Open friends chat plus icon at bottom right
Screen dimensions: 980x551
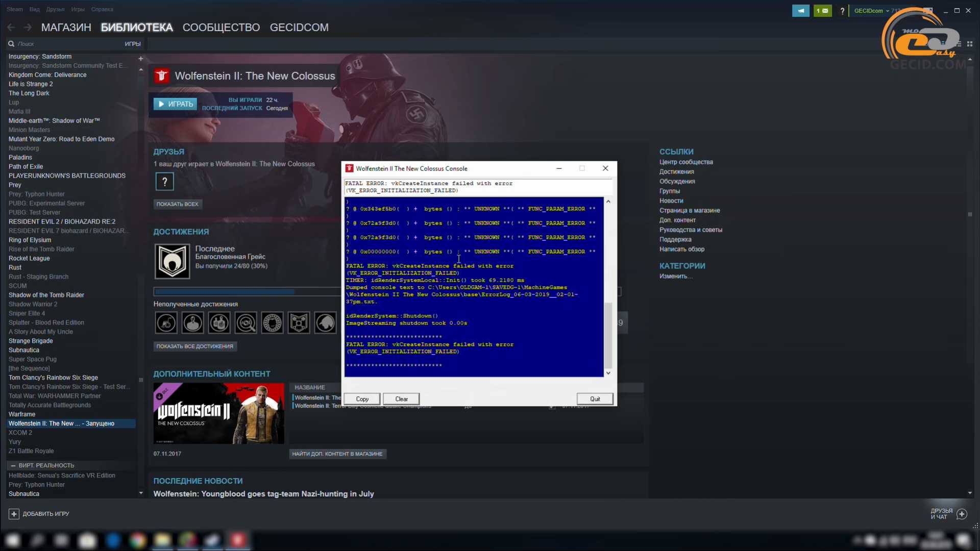click(962, 514)
